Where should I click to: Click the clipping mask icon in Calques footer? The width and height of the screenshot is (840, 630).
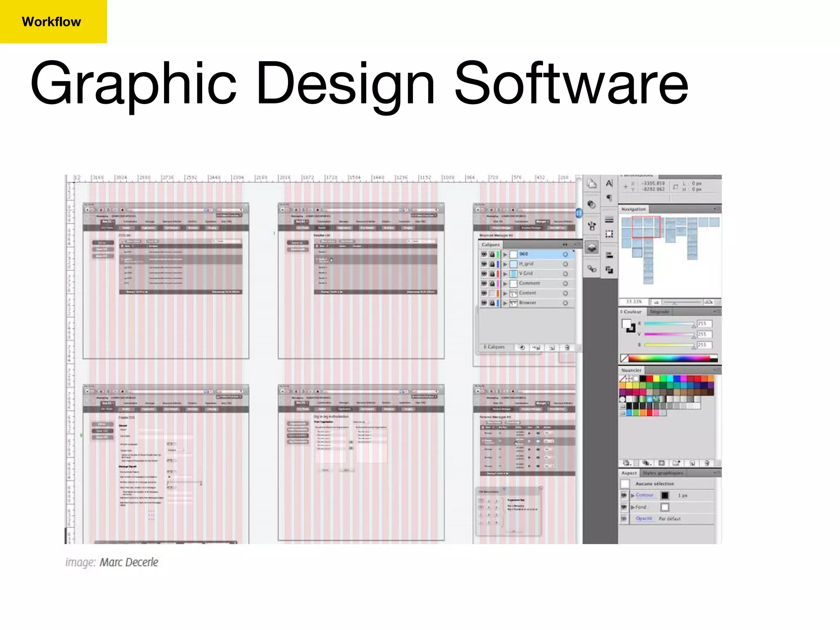(522, 347)
